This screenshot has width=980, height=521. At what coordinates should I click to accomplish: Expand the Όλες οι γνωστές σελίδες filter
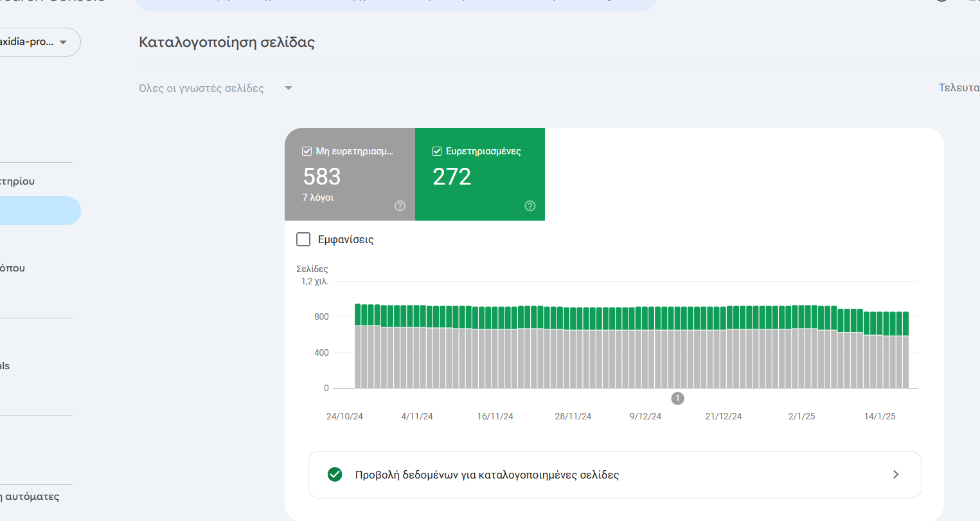pos(201,88)
